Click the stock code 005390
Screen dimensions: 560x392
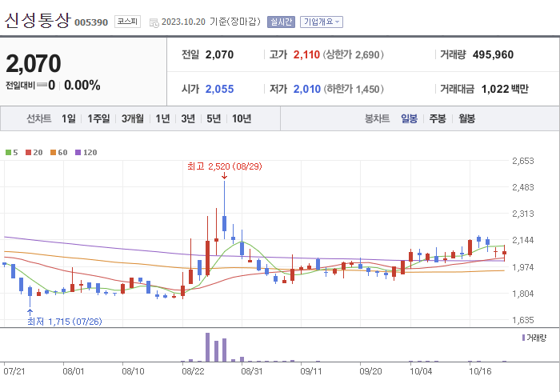tap(91, 22)
